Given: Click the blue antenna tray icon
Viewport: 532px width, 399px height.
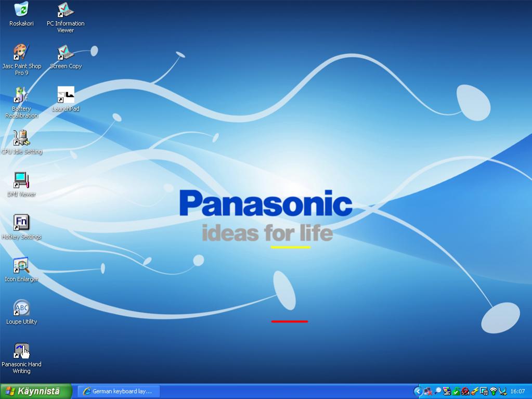Looking at the screenshot, I should click(502, 391).
